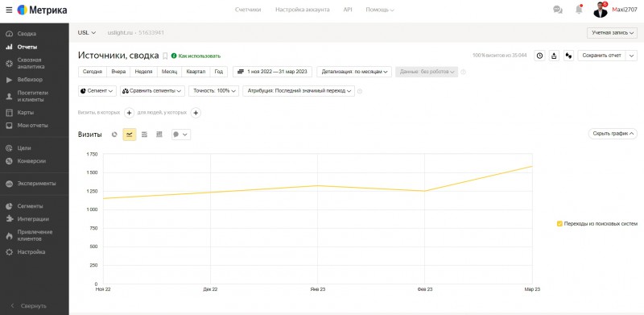Open the Сегмент dropdown
644x315 pixels.
coord(97,91)
